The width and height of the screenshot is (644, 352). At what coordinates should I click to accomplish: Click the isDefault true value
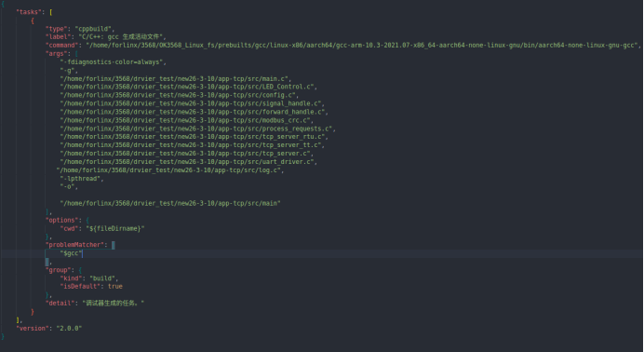115,286
